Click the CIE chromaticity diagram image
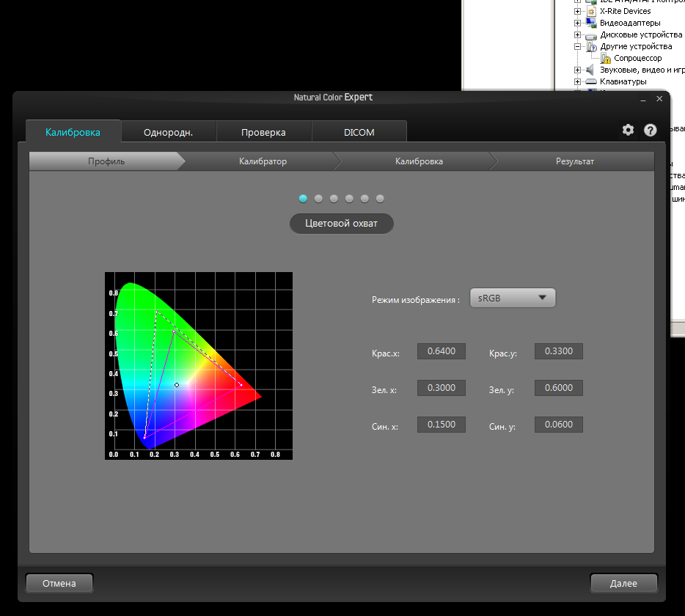Viewport: 685px width, 616px height. pyautogui.click(x=199, y=366)
